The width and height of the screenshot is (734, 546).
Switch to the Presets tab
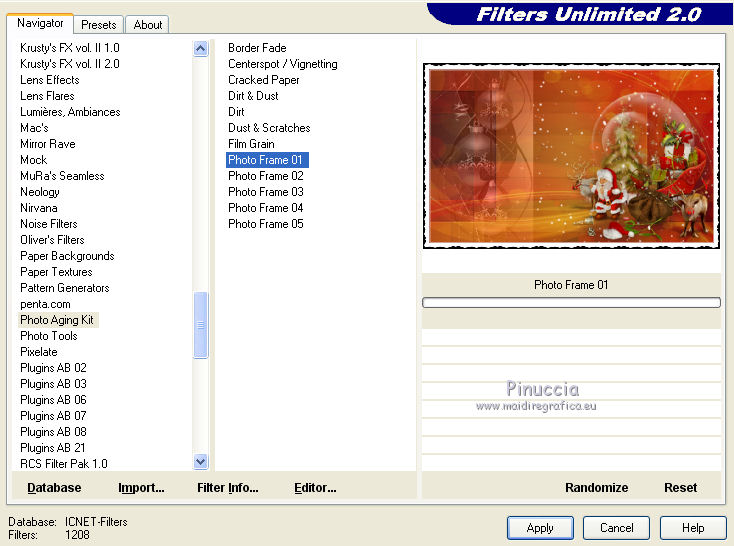point(98,24)
